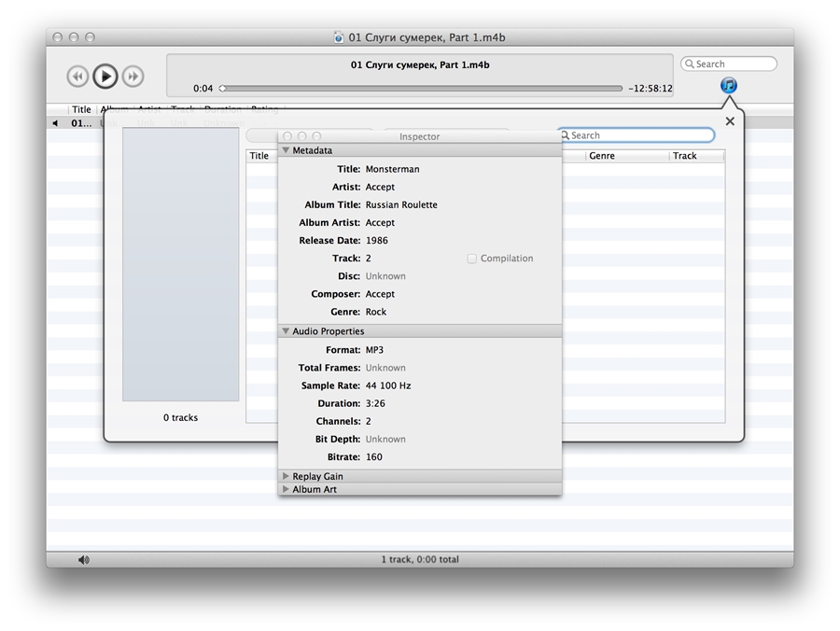Collapse the Metadata section
This screenshot has height=631, width=840.
click(286, 150)
